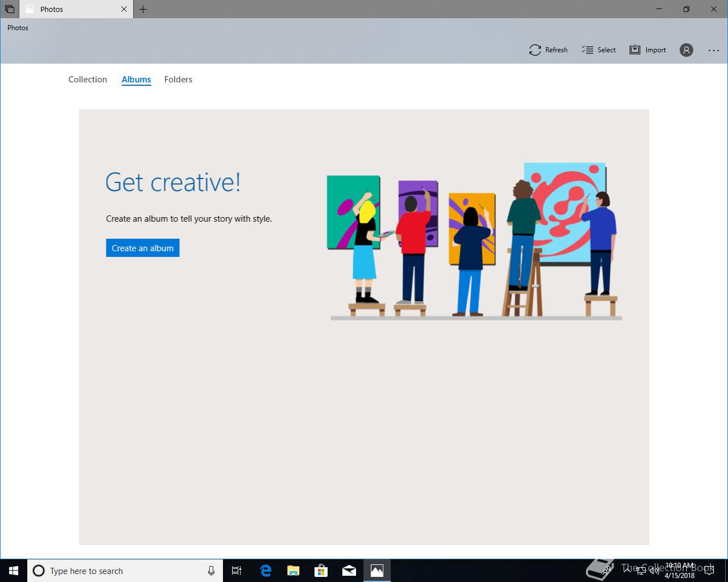Minimize the Photos window
728x582 pixels.
(659, 9)
